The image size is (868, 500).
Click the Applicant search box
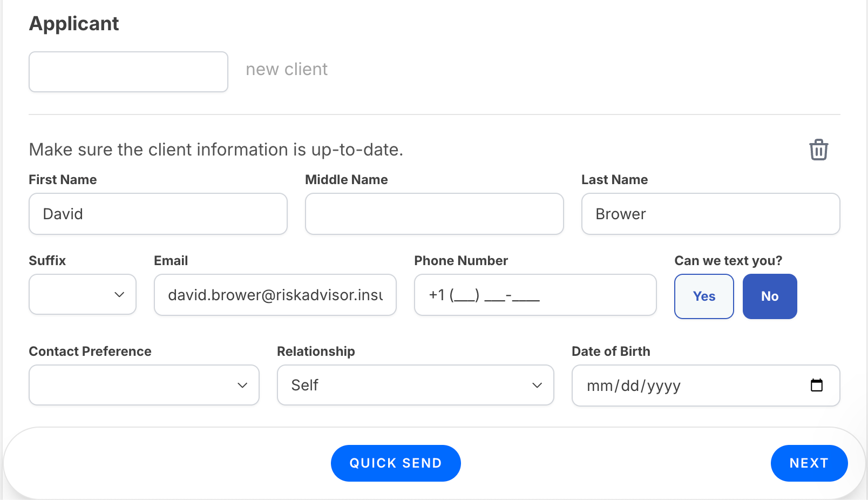click(128, 72)
